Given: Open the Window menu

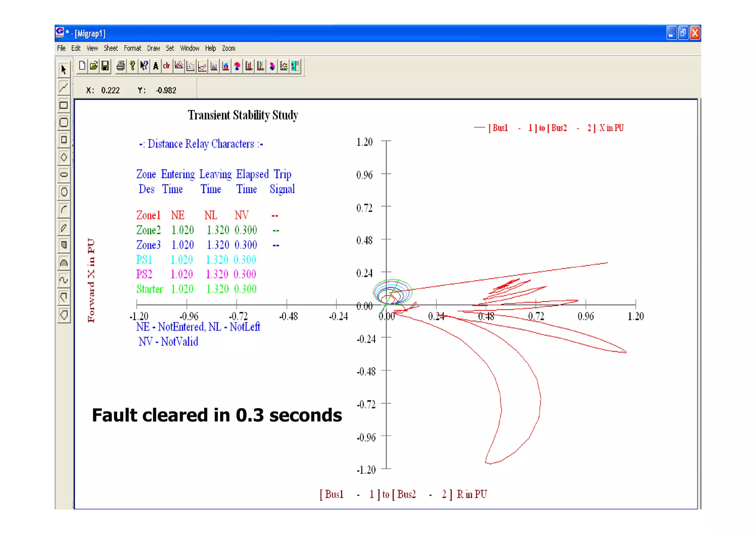Looking at the screenshot, I should coord(190,48).
